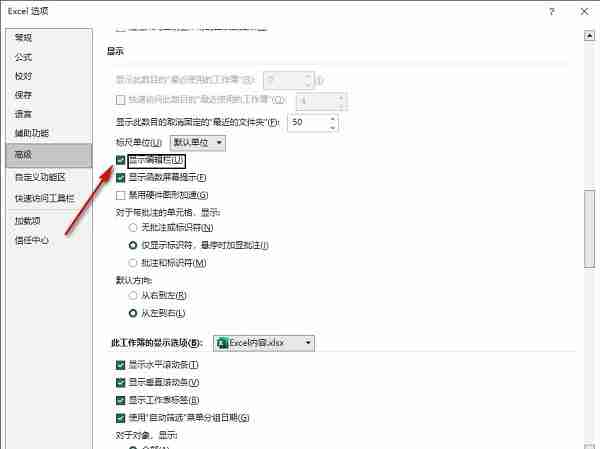The width and height of the screenshot is (600, 449).
Task: Click the help question mark icon
Action: pos(552,11)
